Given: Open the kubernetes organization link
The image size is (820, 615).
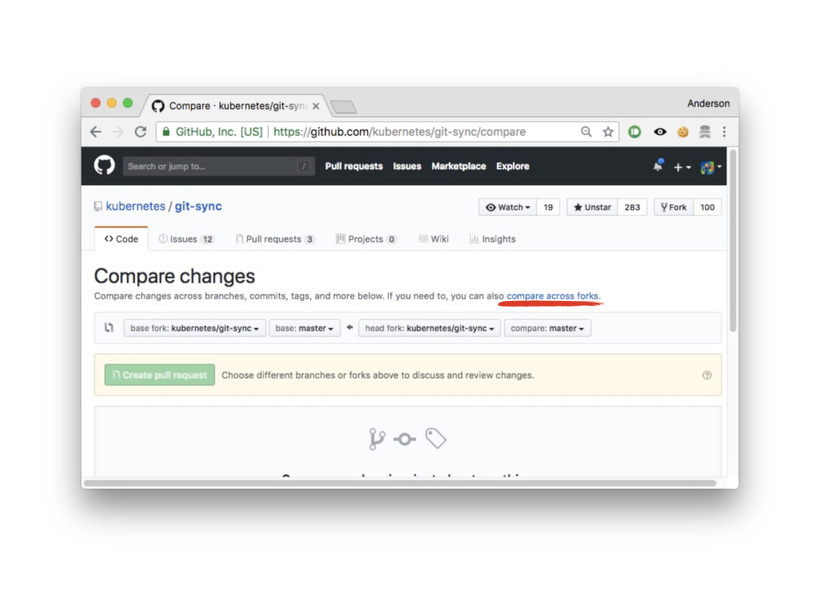Looking at the screenshot, I should 135,206.
